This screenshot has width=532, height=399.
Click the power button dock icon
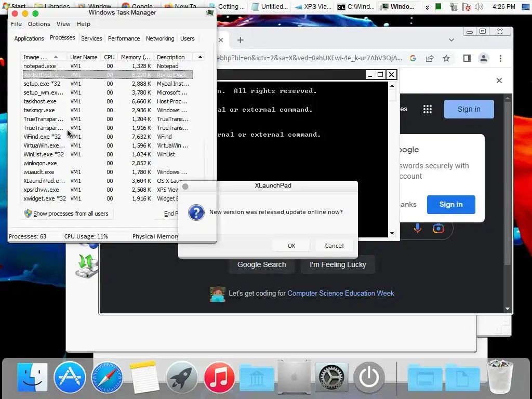coord(369,377)
